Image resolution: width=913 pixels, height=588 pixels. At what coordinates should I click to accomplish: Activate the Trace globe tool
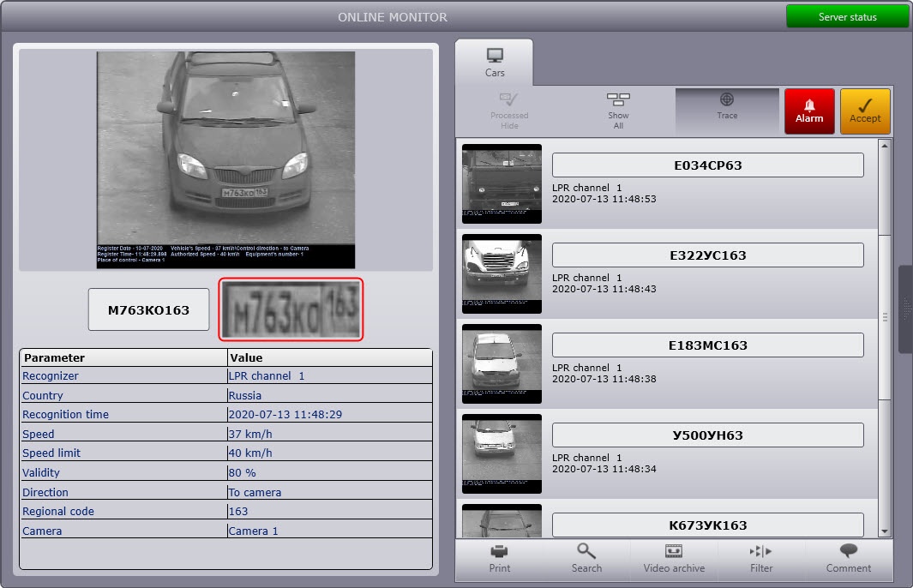(727, 108)
